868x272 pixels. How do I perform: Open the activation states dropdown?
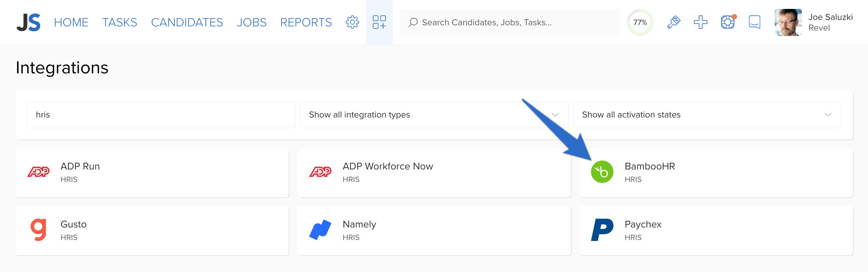707,115
